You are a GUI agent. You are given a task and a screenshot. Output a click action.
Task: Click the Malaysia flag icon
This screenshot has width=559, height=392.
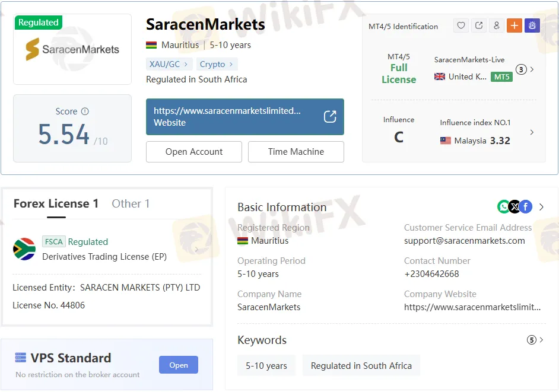tap(445, 141)
